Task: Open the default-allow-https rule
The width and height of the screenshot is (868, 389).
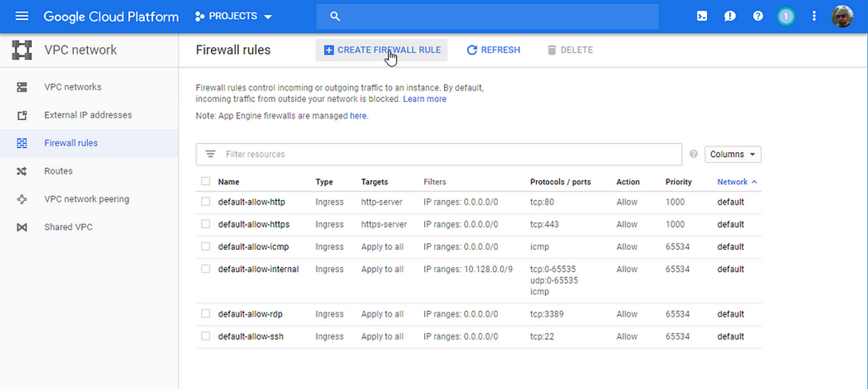Action: [x=254, y=224]
